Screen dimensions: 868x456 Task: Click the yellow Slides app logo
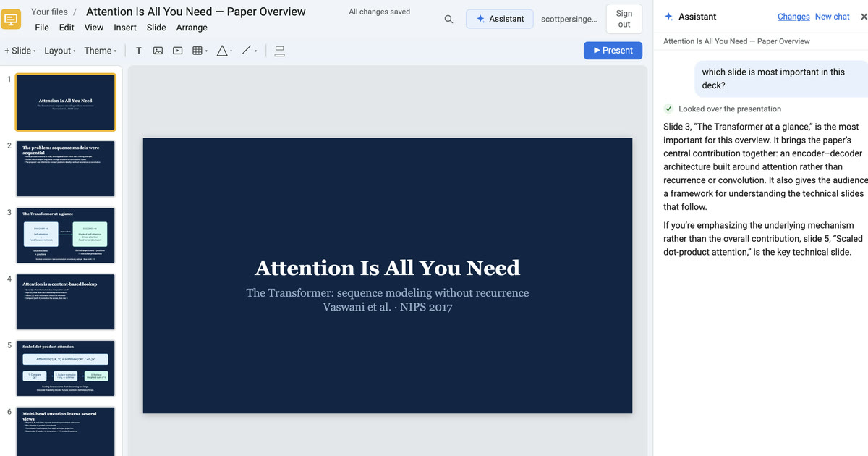(x=12, y=19)
